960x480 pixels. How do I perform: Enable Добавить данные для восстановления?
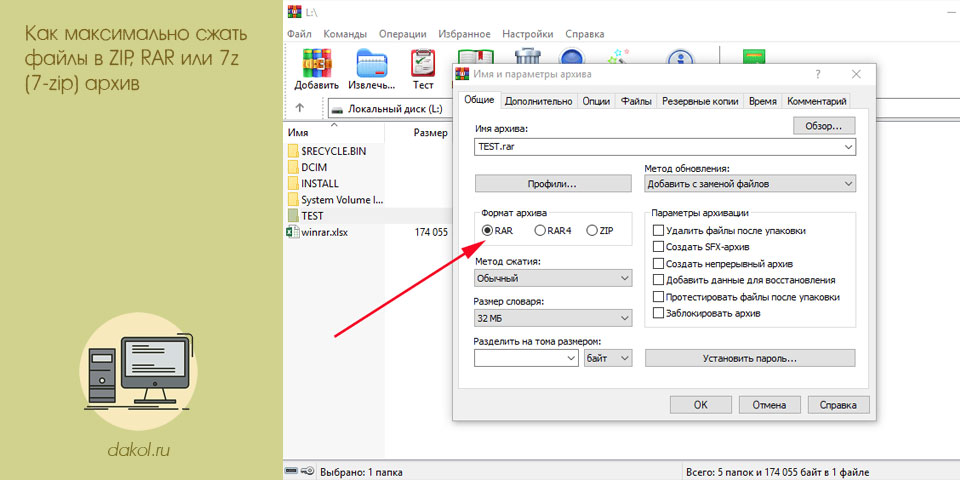coord(658,280)
